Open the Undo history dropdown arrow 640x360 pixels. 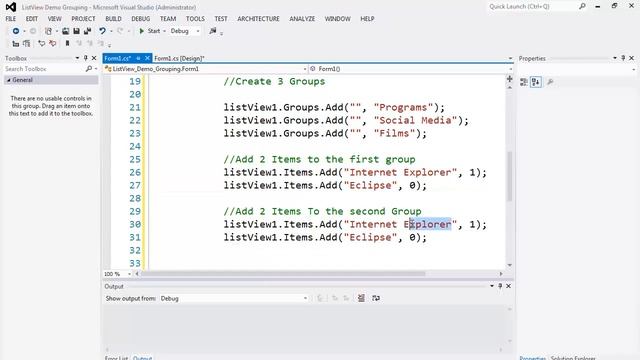click(111, 31)
